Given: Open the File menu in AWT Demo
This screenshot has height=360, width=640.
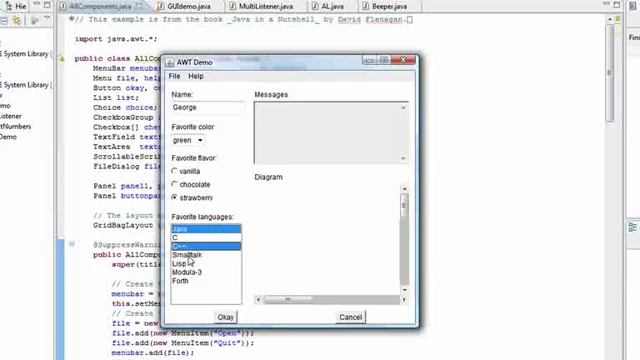Looking at the screenshot, I should tap(174, 76).
